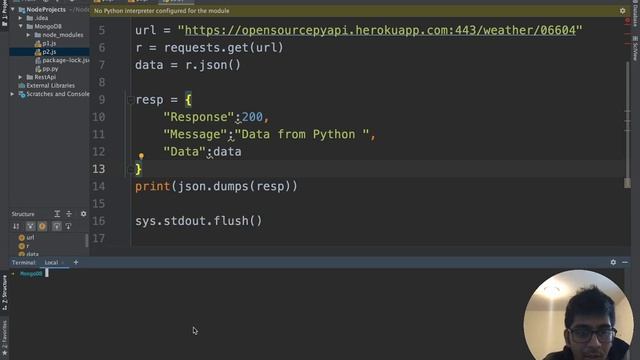
Task: Select External Libraries in project tree
Action: pos(47,85)
